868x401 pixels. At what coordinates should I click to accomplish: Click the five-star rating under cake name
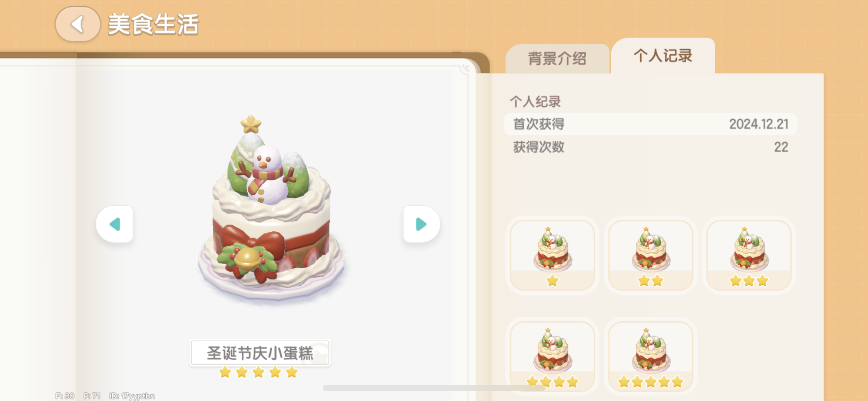[x=258, y=372]
